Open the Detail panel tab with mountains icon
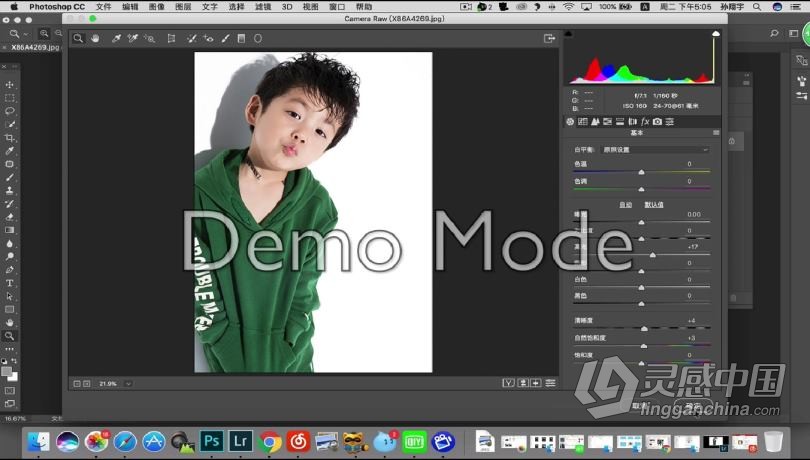810x460 pixels. tap(595, 121)
